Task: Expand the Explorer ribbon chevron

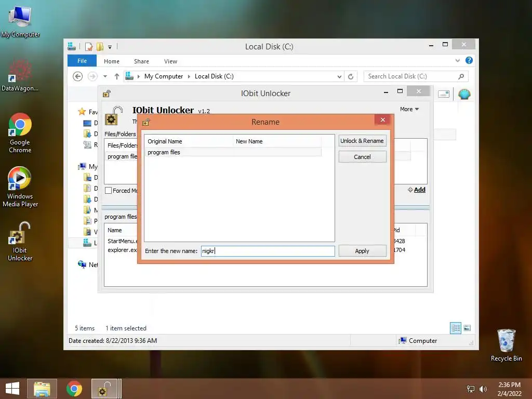Action: pos(457,60)
